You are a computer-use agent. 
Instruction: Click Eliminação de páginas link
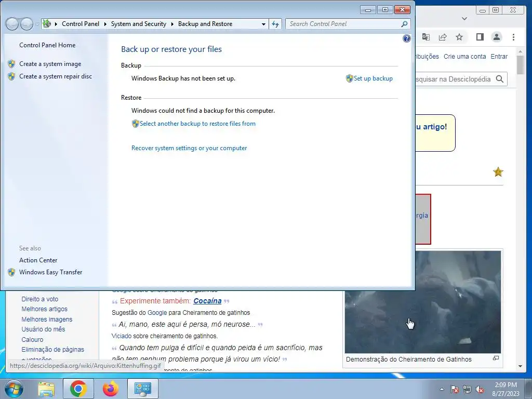click(x=52, y=350)
